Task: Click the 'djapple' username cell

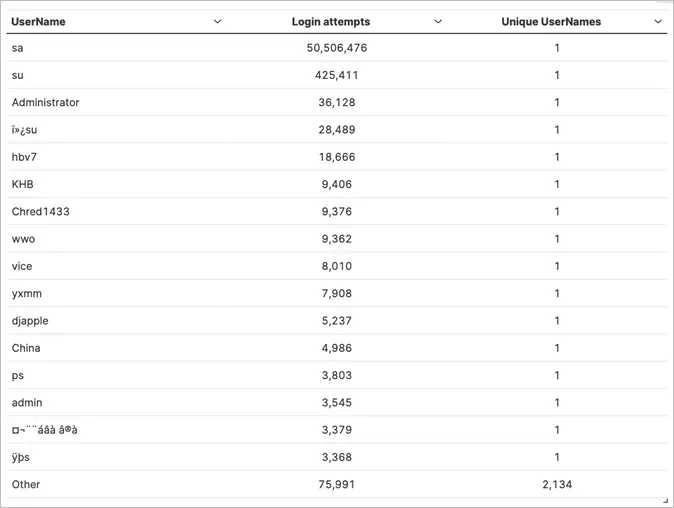Action: (30, 321)
